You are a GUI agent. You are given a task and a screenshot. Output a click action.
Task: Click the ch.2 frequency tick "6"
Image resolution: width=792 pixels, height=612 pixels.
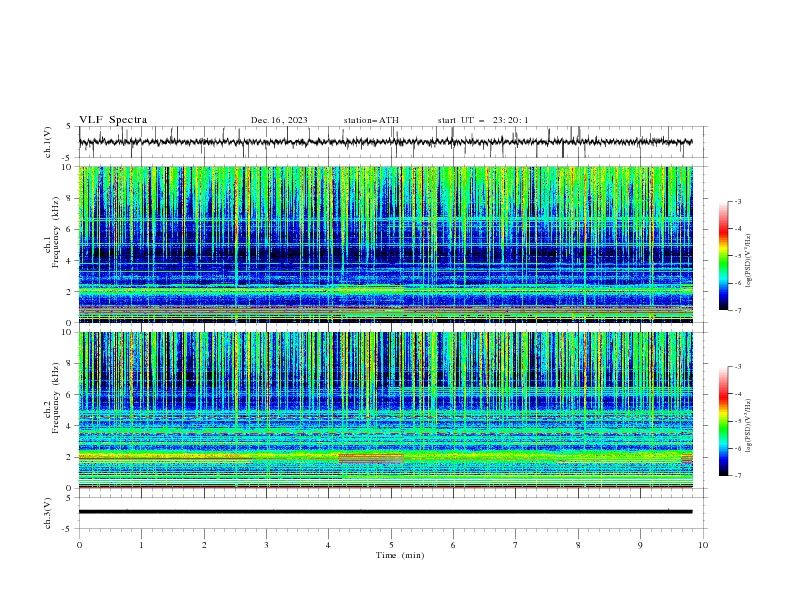pyautogui.click(x=70, y=395)
